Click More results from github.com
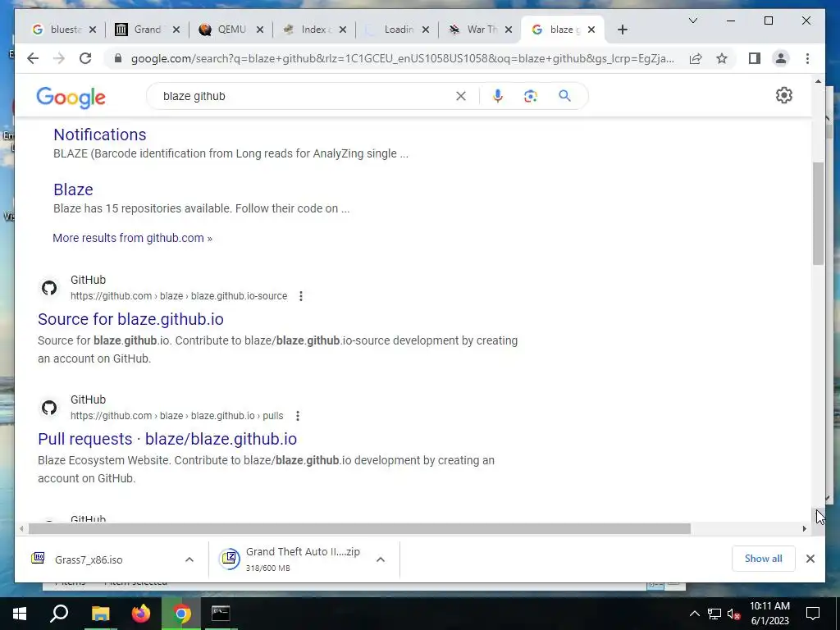The image size is (840, 630). click(x=132, y=238)
